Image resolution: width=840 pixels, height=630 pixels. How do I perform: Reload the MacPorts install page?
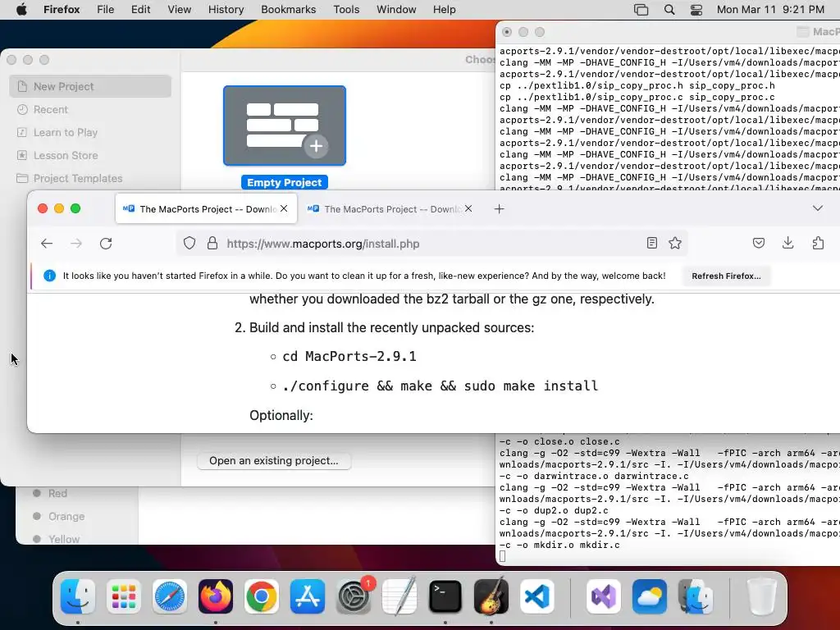coord(106,244)
